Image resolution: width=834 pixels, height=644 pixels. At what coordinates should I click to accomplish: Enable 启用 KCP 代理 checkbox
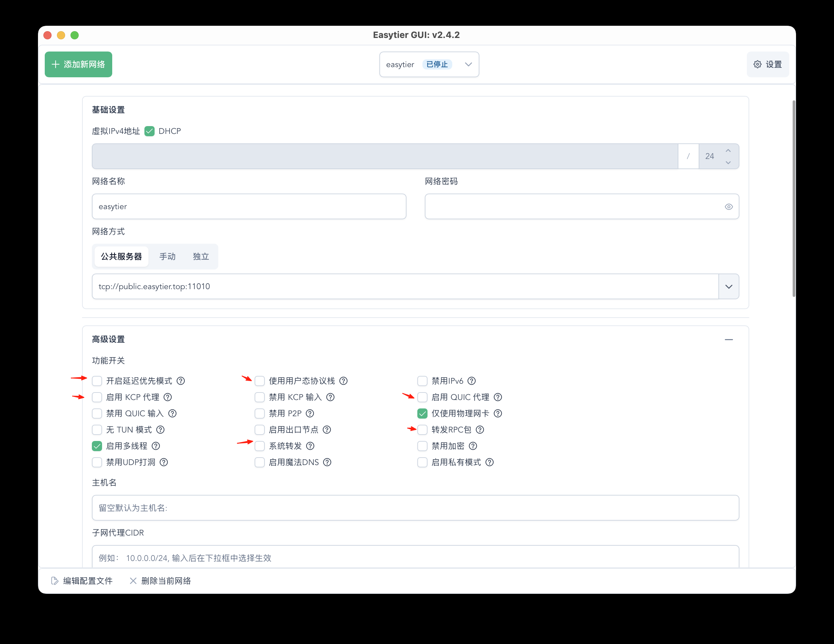97,397
